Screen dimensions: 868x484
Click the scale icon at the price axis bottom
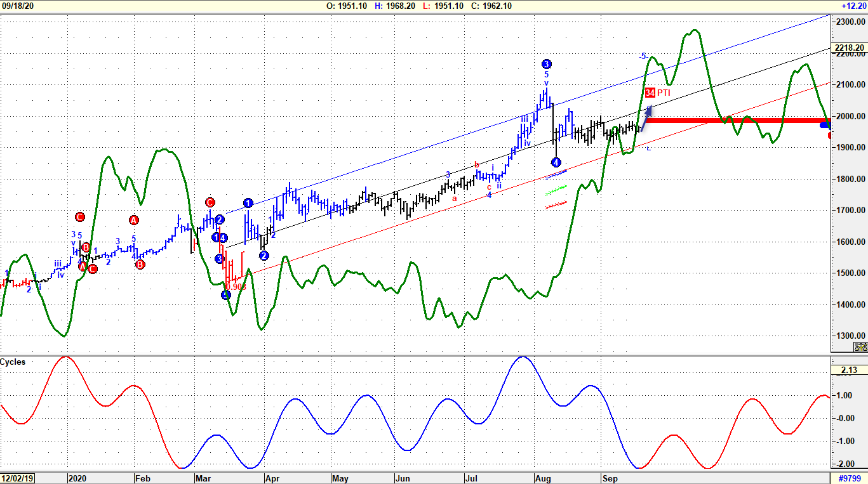[x=860, y=347]
